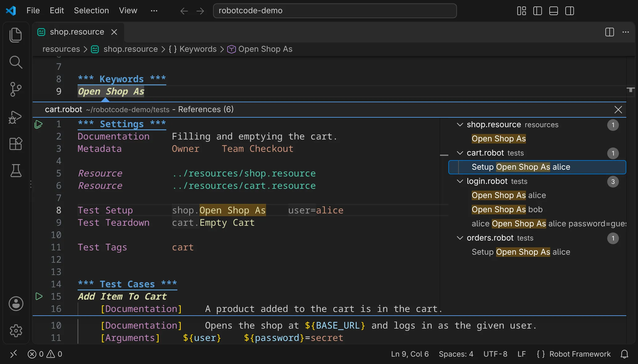Image resolution: width=638 pixels, height=364 pixels.
Task: Click the Team Checkout metadata value
Action: [257, 149]
